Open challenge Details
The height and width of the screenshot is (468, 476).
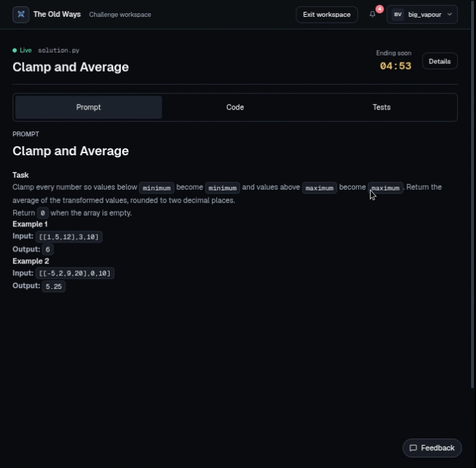tap(439, 61)
